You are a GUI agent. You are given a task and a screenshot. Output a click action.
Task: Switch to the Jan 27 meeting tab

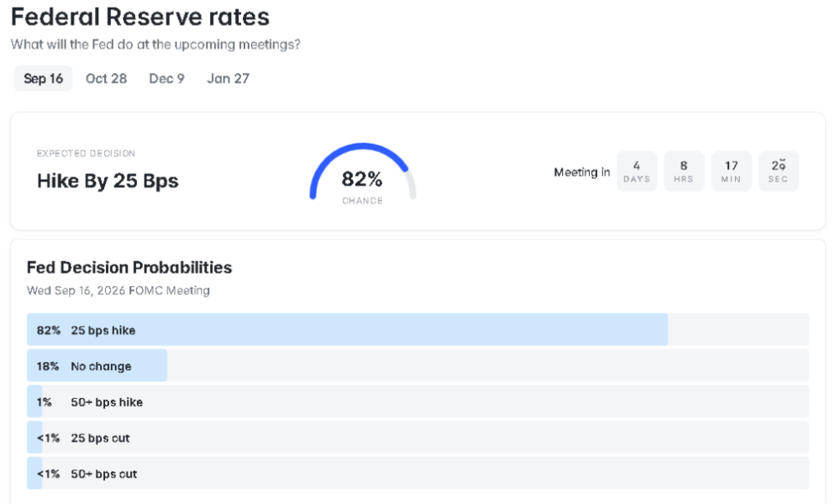[x=228, y=78]
